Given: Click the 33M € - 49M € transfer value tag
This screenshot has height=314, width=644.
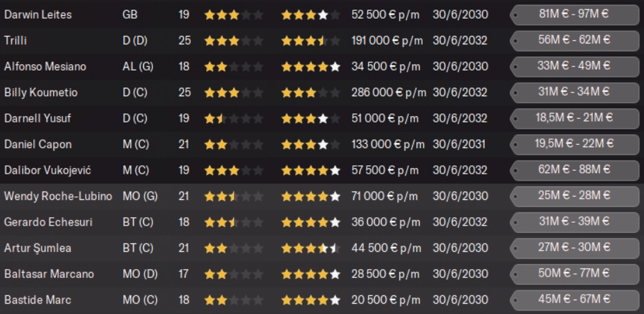Looking at the screenshot, I should 574,66.
